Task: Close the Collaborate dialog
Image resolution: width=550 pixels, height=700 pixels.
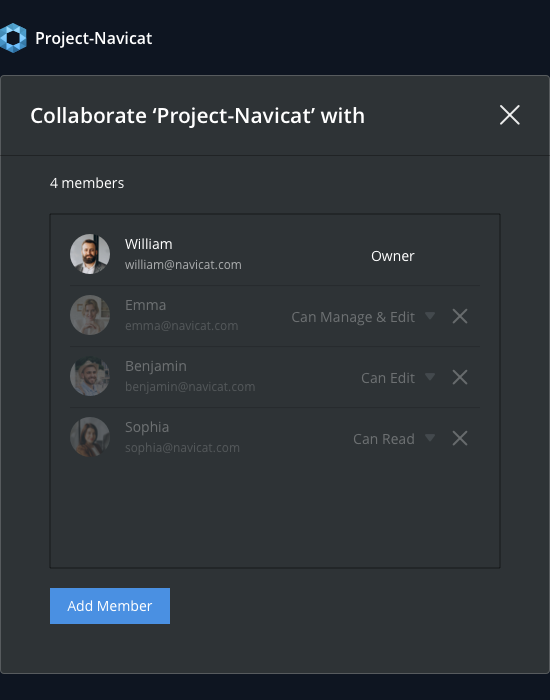Action: pyautogui.click(x=510, y=115)
